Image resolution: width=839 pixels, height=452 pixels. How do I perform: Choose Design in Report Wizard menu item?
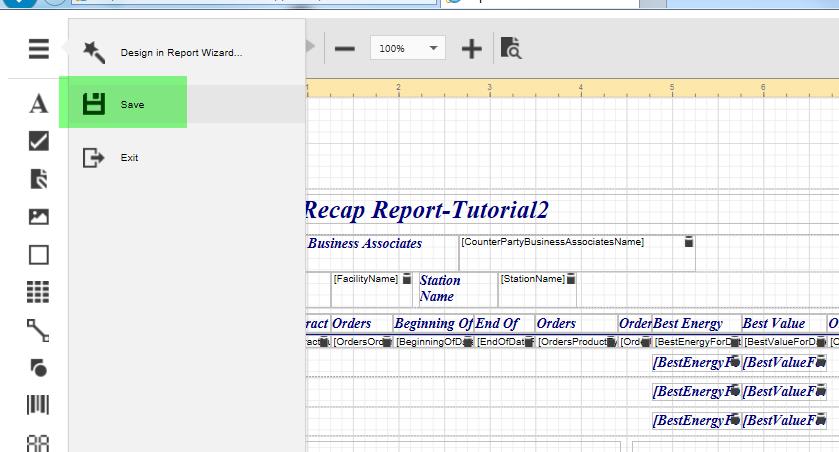(181, 53)
